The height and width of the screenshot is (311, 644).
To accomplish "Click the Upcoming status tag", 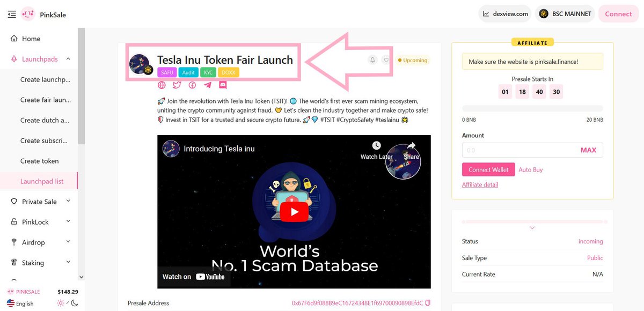I will (412, 60).
